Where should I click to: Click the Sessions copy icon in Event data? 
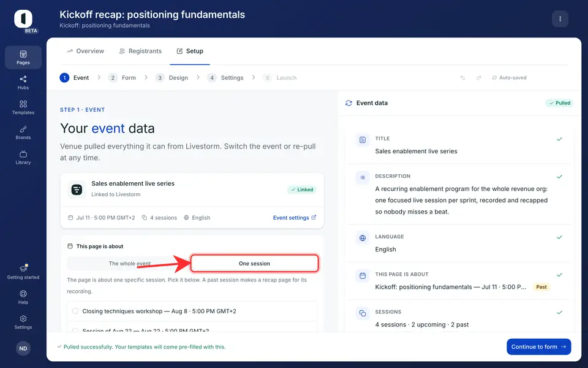click(x=363, y=313)
